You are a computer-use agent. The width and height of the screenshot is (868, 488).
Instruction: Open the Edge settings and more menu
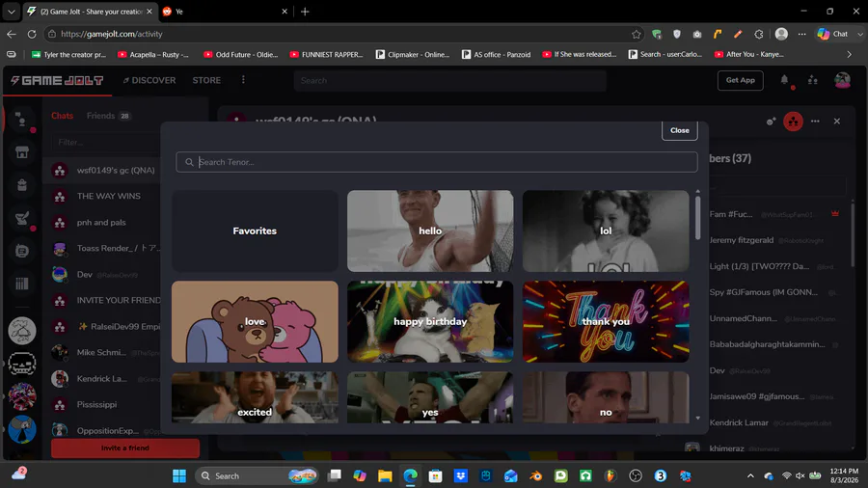[x=801, y=34]
